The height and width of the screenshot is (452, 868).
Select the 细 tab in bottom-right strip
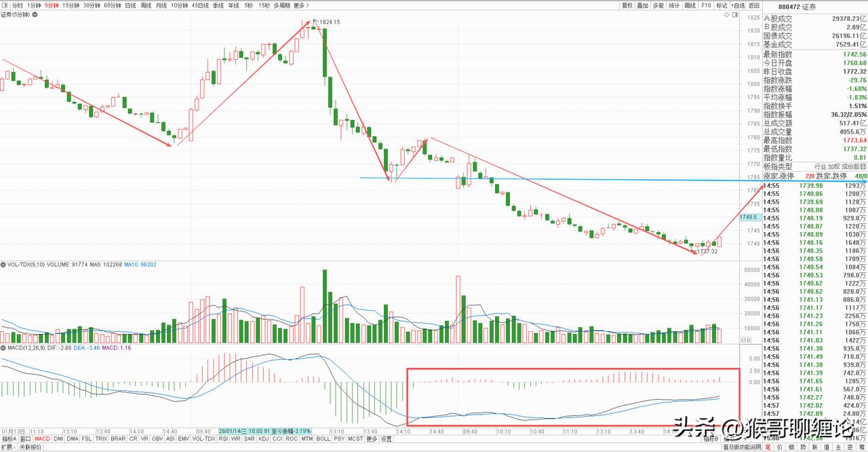[x=791, y=447]
